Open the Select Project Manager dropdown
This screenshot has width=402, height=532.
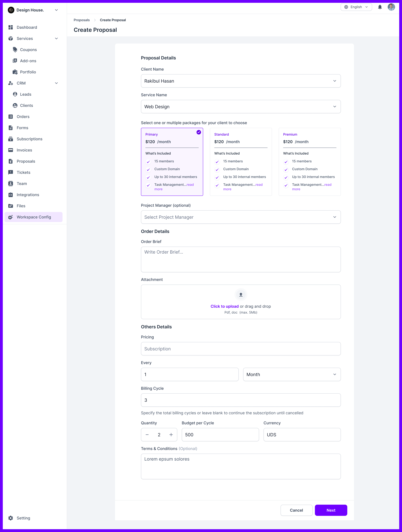point(241,217)
